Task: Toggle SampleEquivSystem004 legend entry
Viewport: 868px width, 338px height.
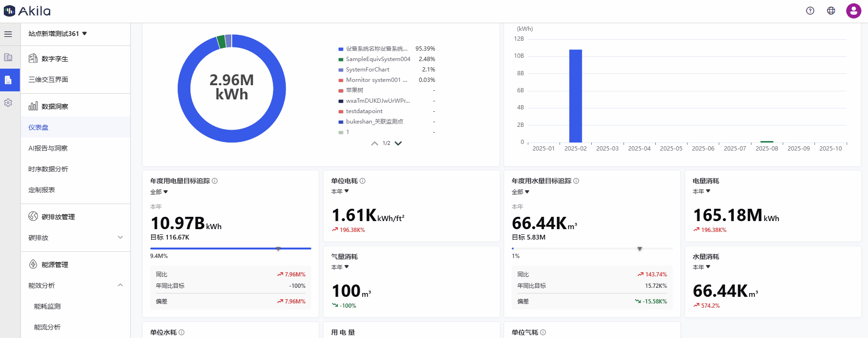Action: click(378, 59)
